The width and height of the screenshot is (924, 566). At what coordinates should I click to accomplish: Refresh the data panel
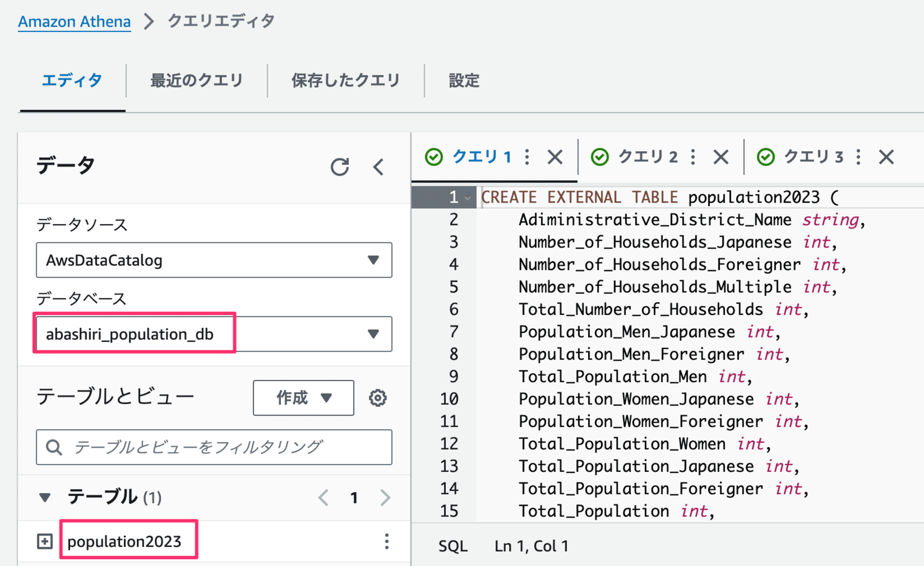point(340,167)
